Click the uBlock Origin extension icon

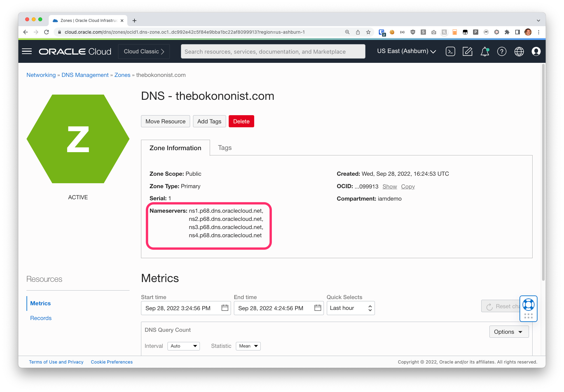pyautogui.click(x=413, y=32)
